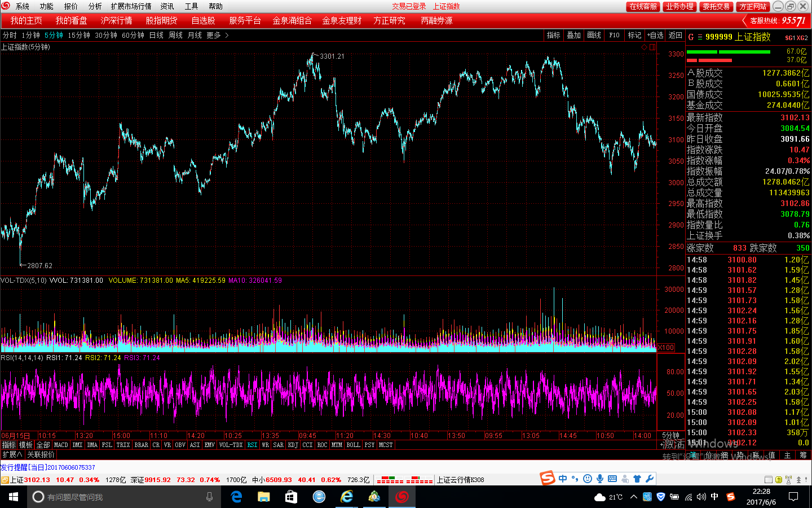Viewport: 812px width, 508px height.
Task: Select the RSI indicator tab
Action: [x=252, y=445]
